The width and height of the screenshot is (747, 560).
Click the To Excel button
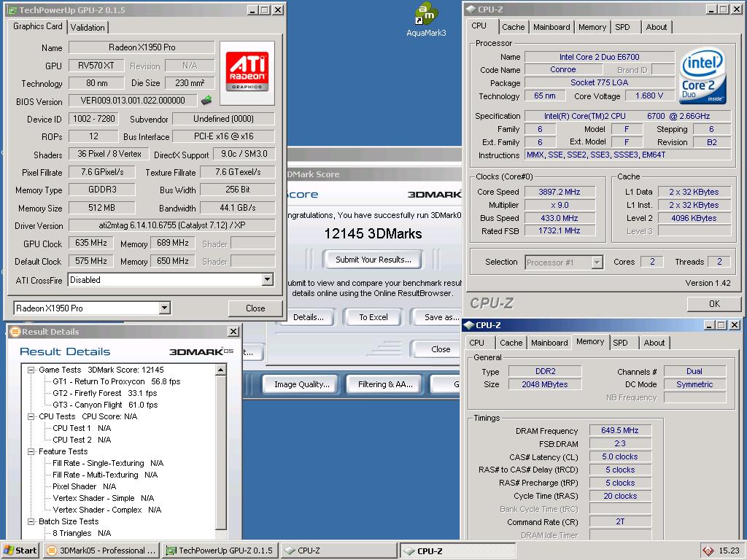[x=373, y=317]
